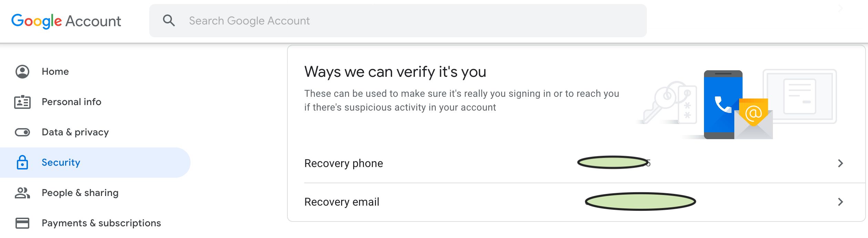Screen dimensions: 868x238
Task: Click the Google Account logo
Action: pos(66,21)
